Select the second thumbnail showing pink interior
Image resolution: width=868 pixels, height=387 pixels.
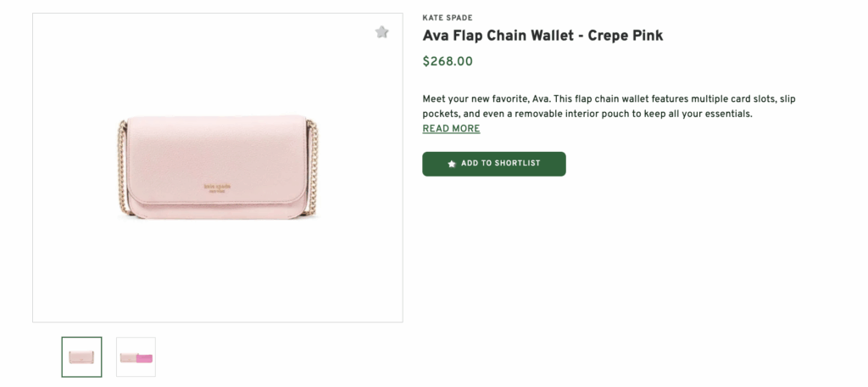coord(136,356)
